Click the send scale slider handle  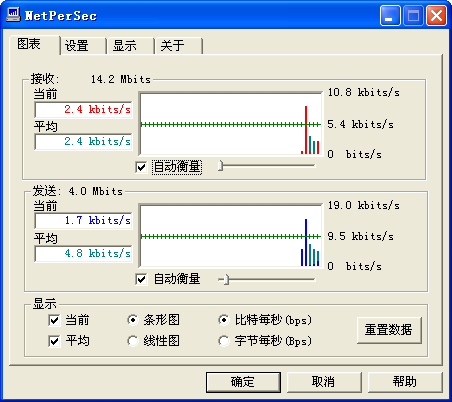[x=226, y=279]
